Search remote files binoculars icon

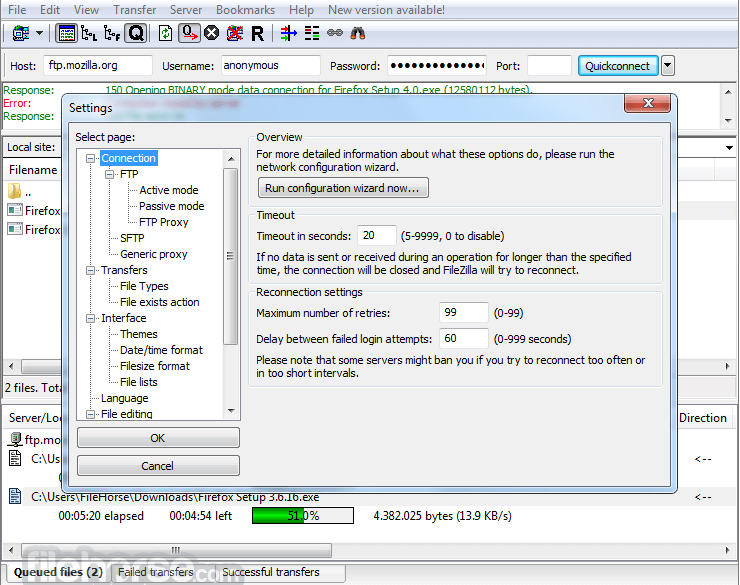coord(357,33)
